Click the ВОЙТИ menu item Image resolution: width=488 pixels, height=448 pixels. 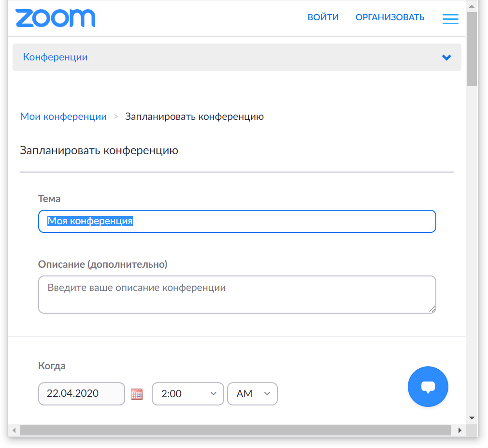323,17
